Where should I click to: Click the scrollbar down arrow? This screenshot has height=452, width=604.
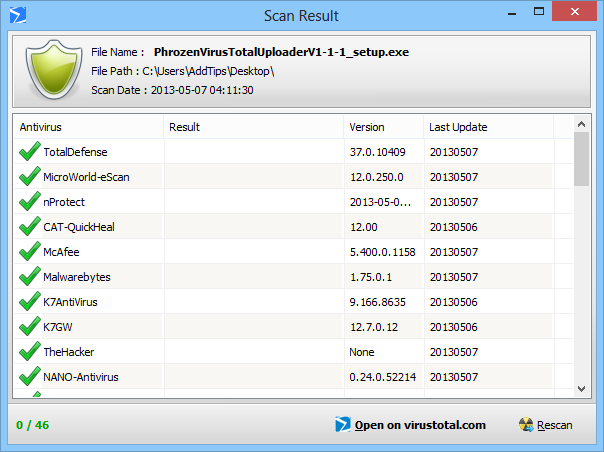pyautogui.click(x=582, y=389)
